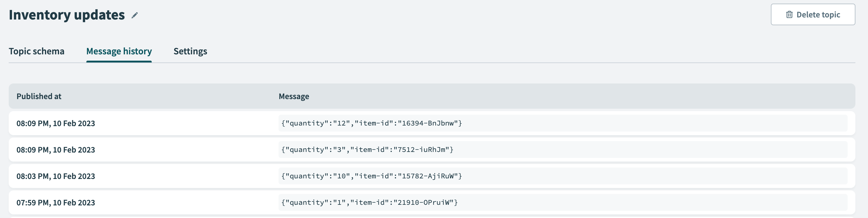
Task: Click the Message column header
Action: point(294,96)
